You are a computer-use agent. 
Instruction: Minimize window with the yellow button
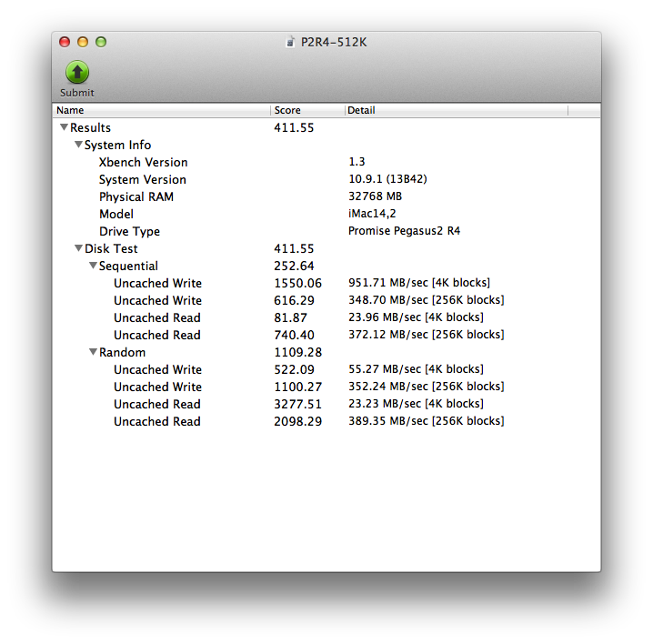click(x=83, y=42)
